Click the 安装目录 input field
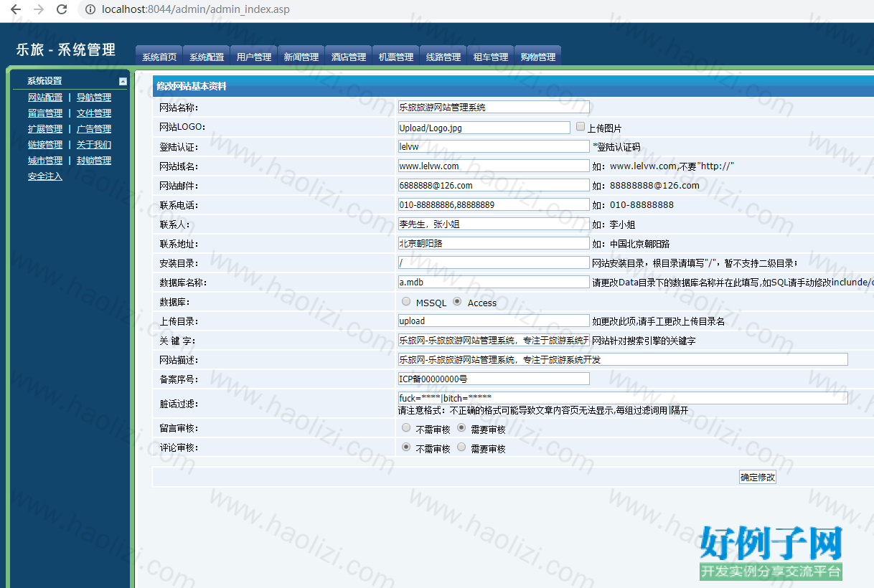Viewport: 874px width, 588px height. coord(494,262)
